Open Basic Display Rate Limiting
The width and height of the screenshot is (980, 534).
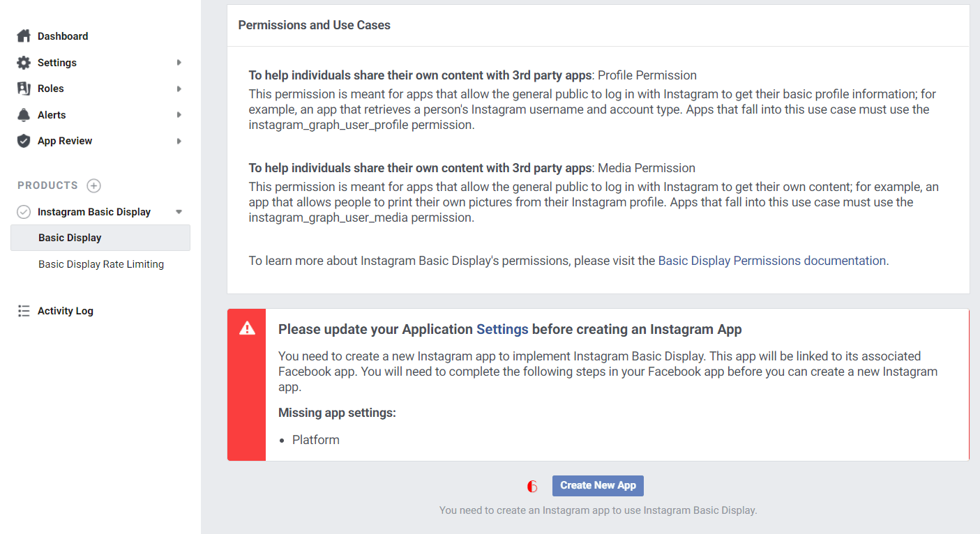coord(101,264)
